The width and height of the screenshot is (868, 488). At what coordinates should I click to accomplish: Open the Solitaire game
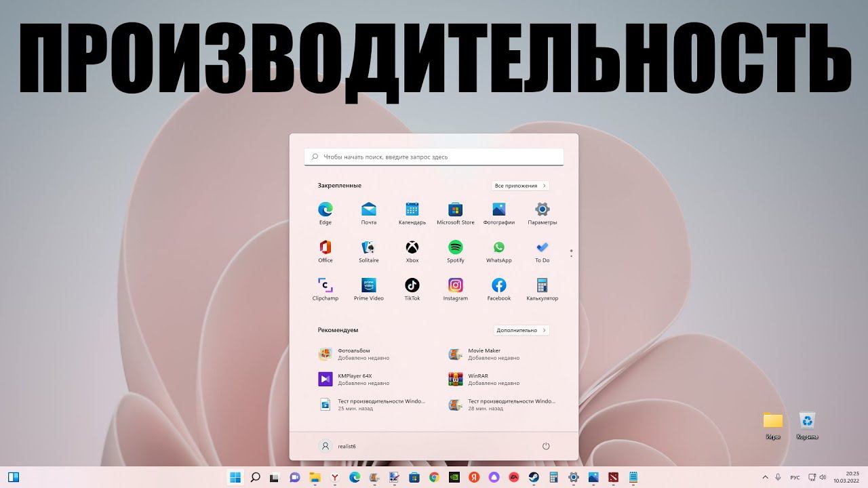click(369, 251)
